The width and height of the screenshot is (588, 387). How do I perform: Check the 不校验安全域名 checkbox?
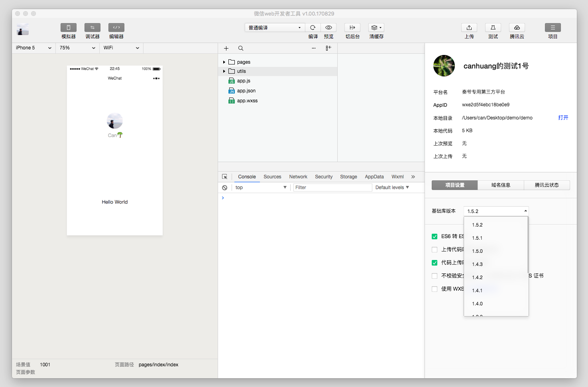[x=435, y=276]
